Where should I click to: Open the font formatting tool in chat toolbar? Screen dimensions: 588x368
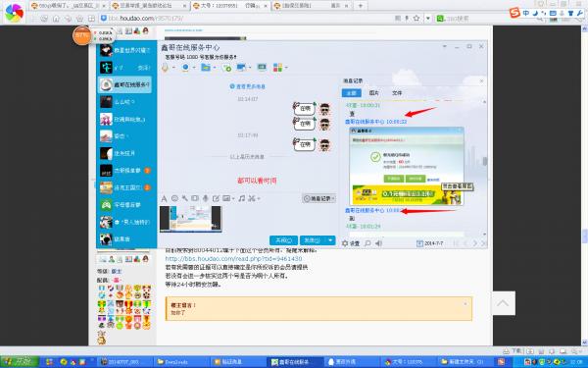(x=164, y=198)
